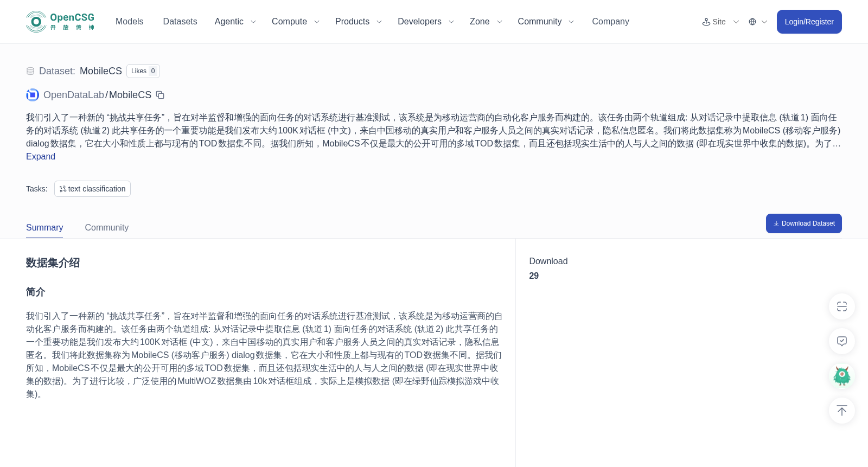
Task: Switch to the Summary tab
Action: (44, 228)
